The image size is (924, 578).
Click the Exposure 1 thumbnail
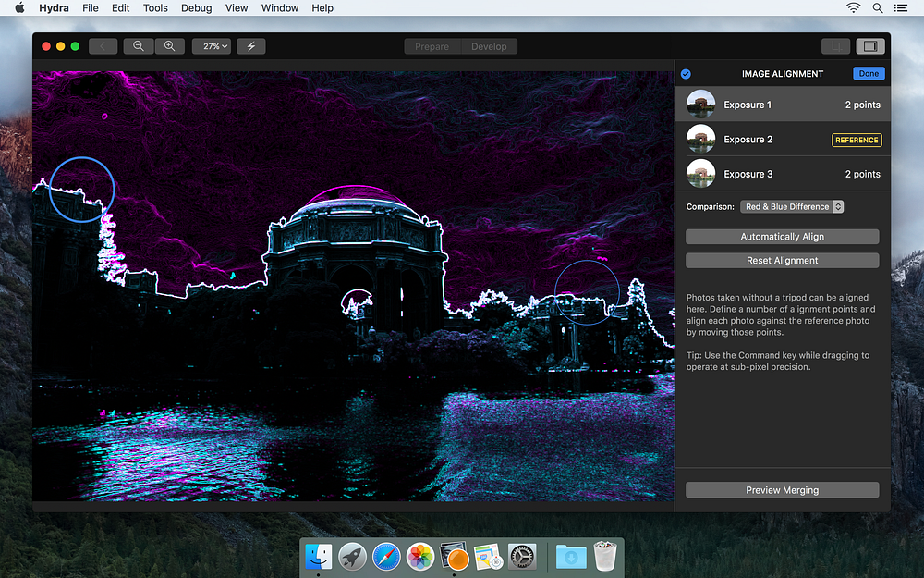700,105
